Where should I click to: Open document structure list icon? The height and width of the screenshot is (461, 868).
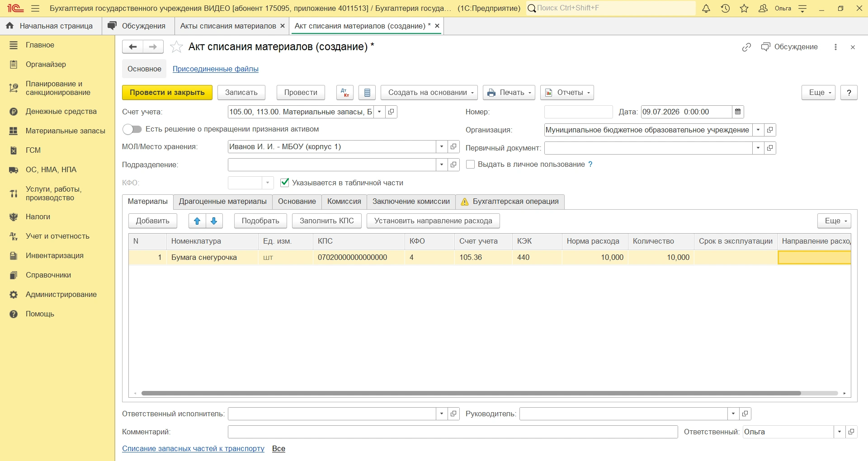pos(367,93)
